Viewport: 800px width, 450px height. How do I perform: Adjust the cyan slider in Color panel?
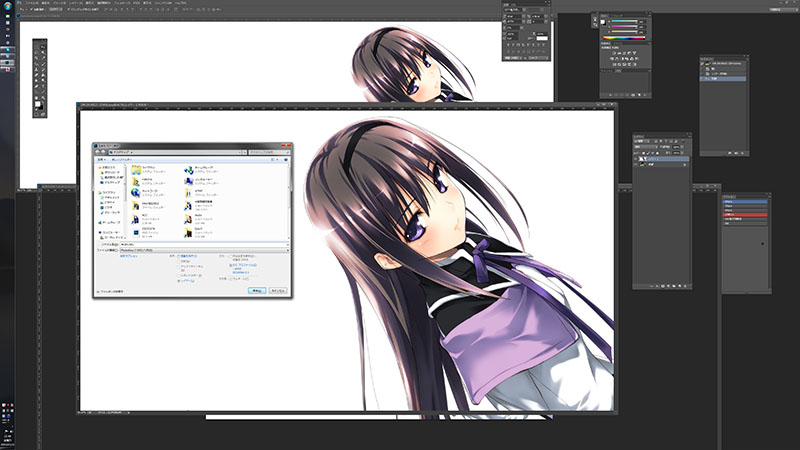pos(624,21)
